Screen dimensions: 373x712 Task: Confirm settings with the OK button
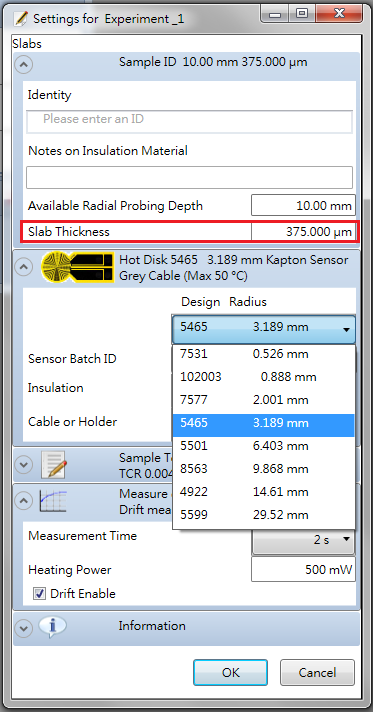pyautogui.click(x=230, y=672)
